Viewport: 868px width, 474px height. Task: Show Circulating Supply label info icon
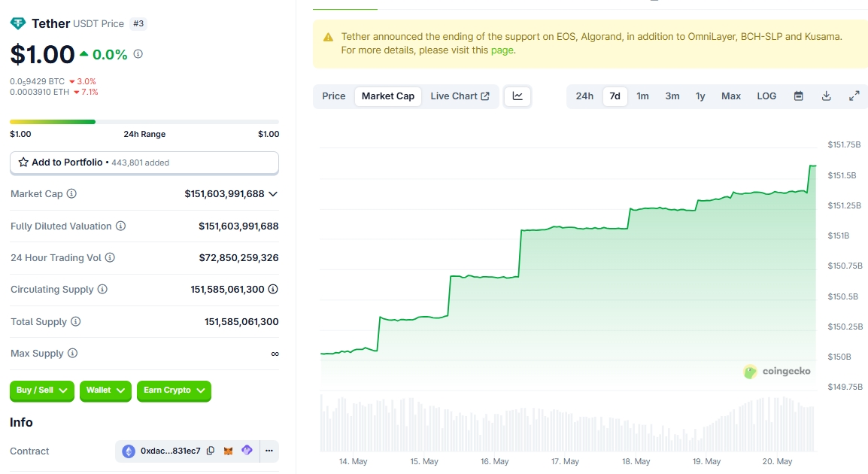(102, 289)
